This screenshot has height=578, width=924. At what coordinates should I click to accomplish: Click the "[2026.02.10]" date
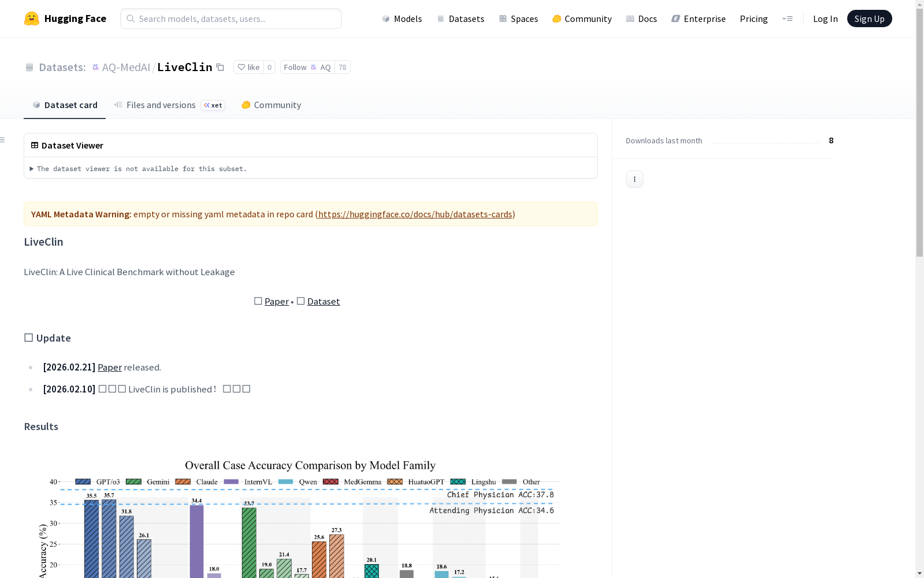[69, 389]
